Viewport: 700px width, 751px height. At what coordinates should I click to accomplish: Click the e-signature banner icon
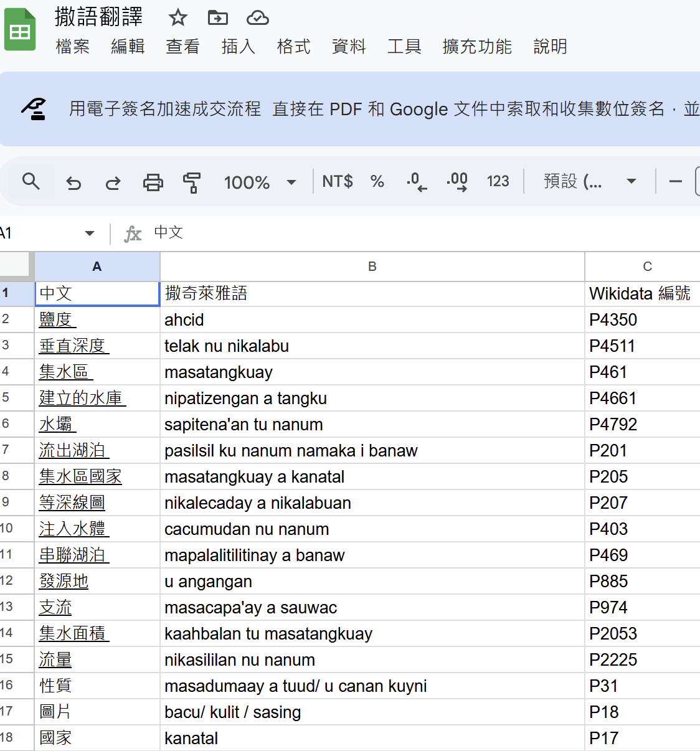[x=34, y=109]
